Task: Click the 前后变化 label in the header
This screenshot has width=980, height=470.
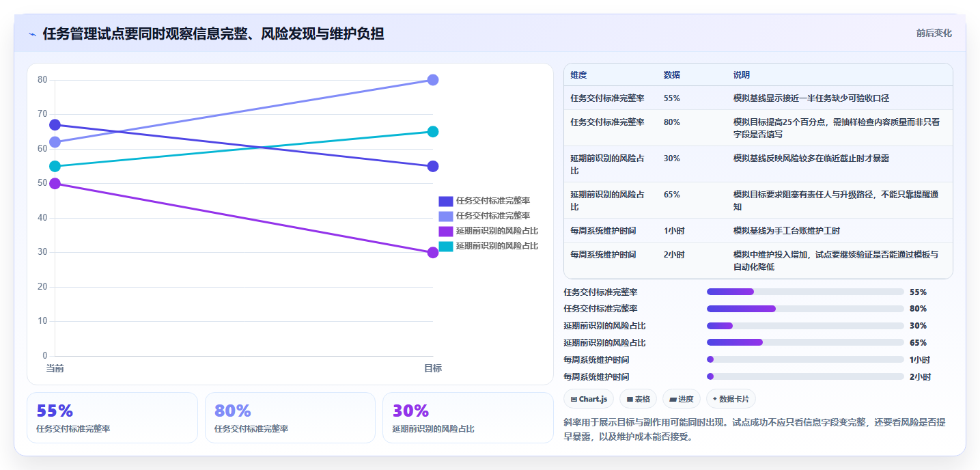Action: [x=934, y=33]
